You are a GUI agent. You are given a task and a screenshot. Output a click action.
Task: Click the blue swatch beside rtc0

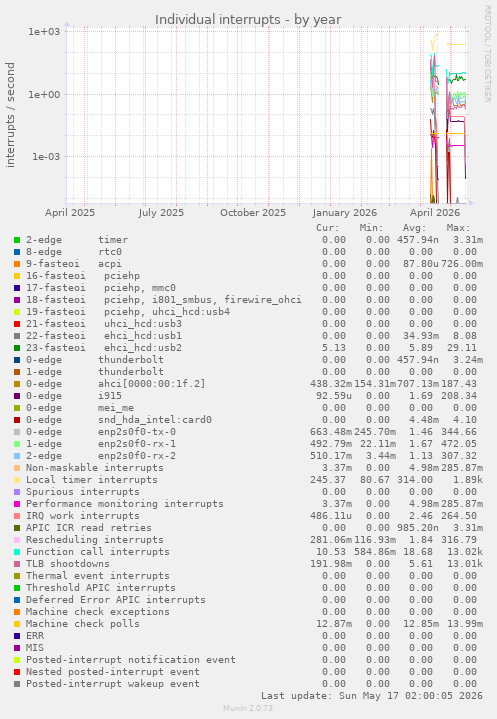[x=17, y=252]
